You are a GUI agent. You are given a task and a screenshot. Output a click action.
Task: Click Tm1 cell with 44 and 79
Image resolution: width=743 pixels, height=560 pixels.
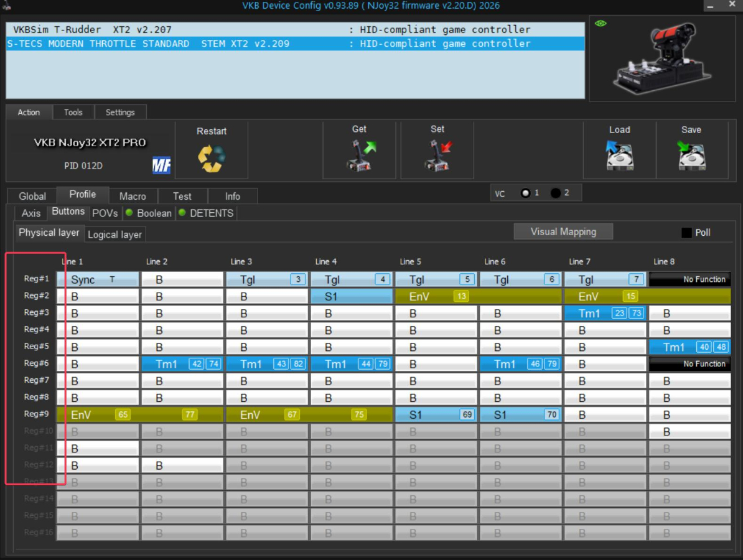(x=352, y=364)
